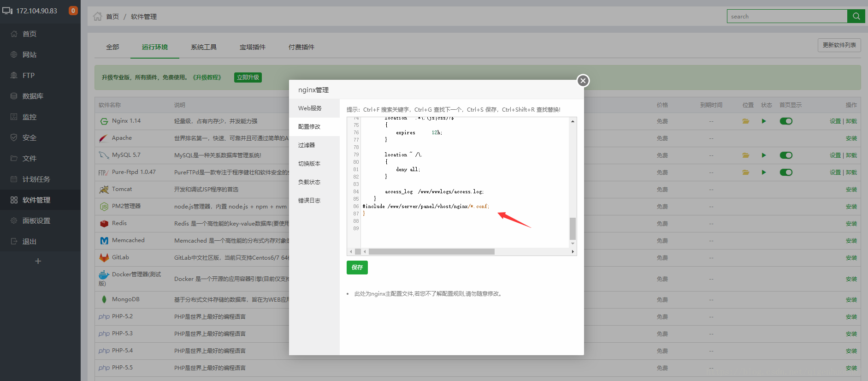This screenshot has width=868, height=381.
Task: Click the search magnifier button
Action: pyautogui.click(x=856, y=16)
